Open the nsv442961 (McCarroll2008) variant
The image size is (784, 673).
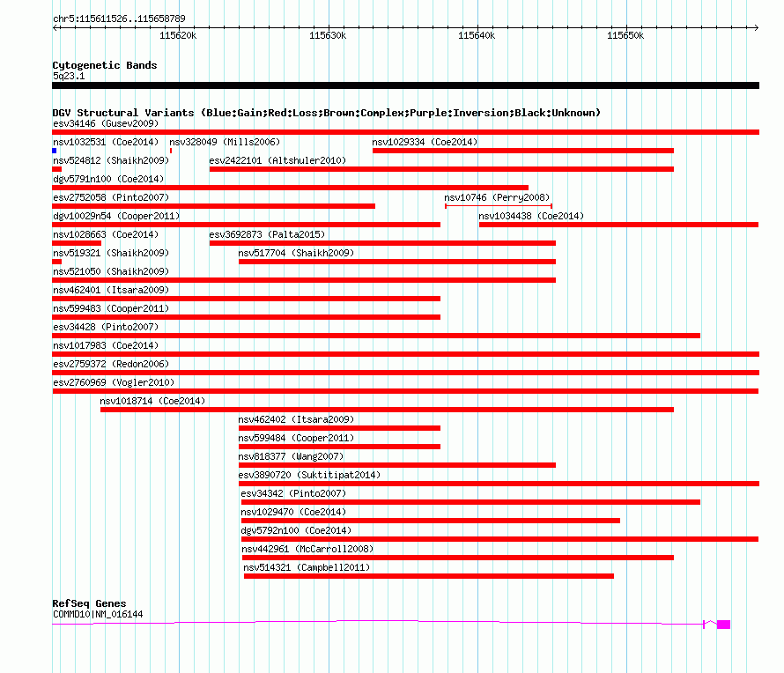click(x=307, y=549)
